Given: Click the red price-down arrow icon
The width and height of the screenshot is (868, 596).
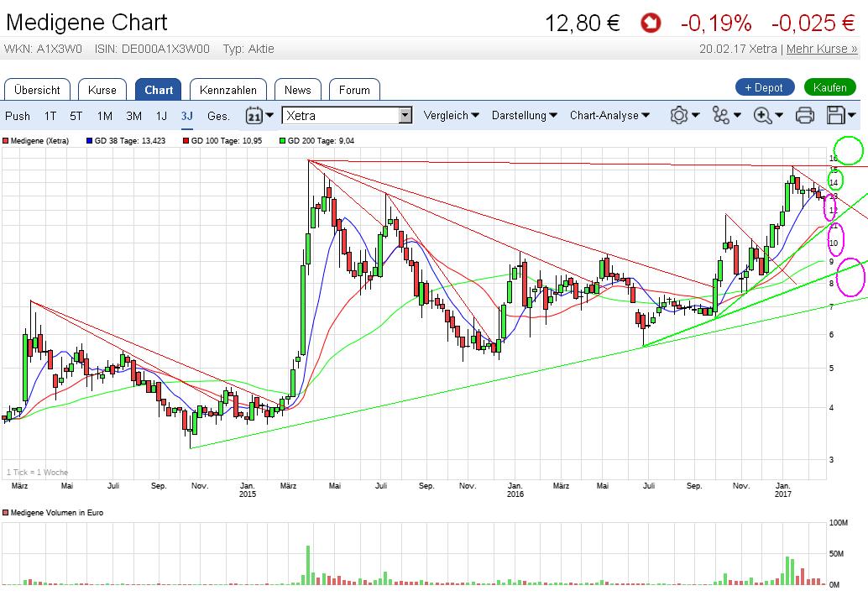Looking at the screenshot, I should point(650,24).
